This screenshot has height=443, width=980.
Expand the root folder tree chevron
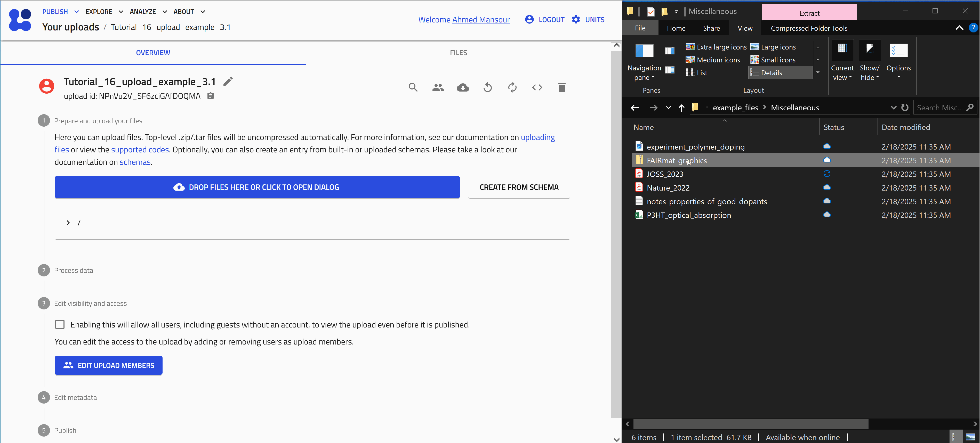[68, 223]
